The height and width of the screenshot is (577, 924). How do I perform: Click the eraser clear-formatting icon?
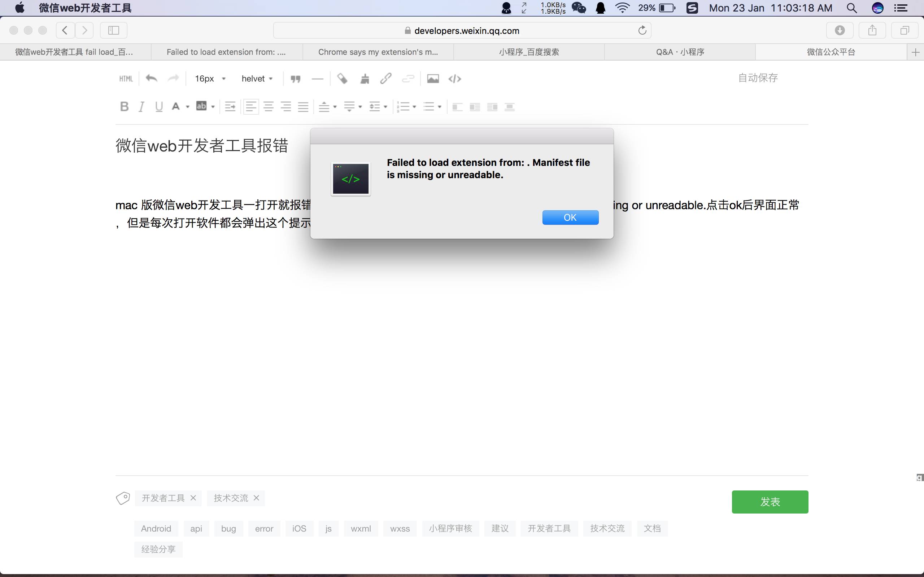[343, 79]
